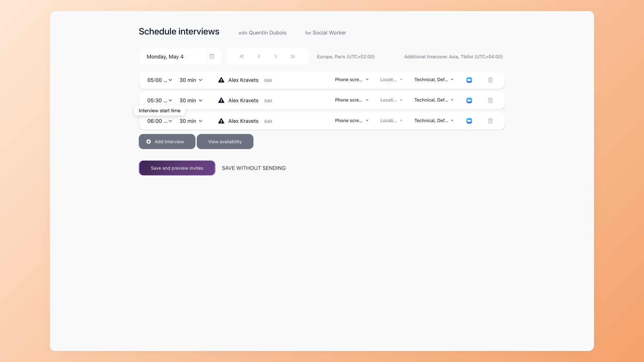Select Alex Kravets in the 05:00 row
The image size is (644, 362).
(x=244, y=80)
